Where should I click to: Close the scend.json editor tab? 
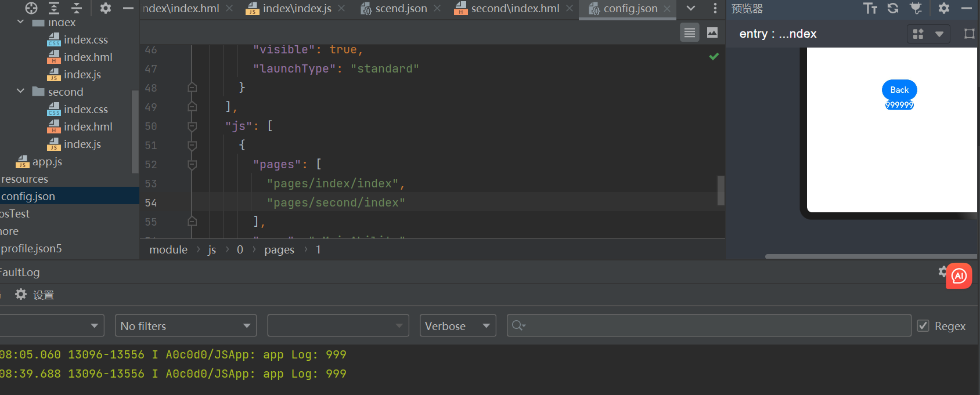click(x=437, y=9)
